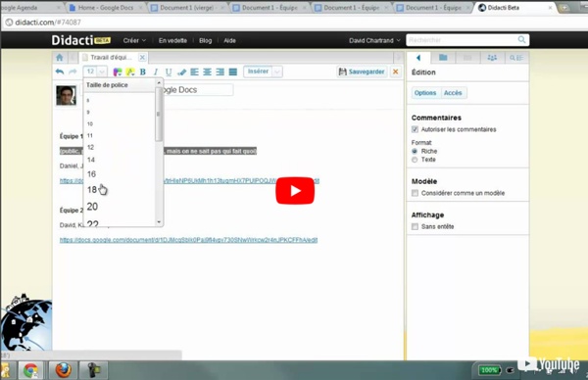Toggle italic formatting
588x380 pixels.
(156, 71)
